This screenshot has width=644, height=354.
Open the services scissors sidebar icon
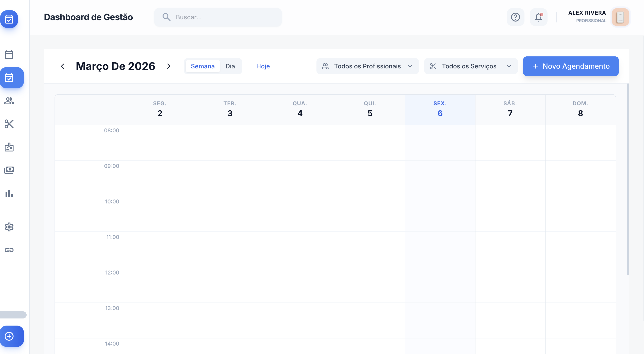(9, 124)
